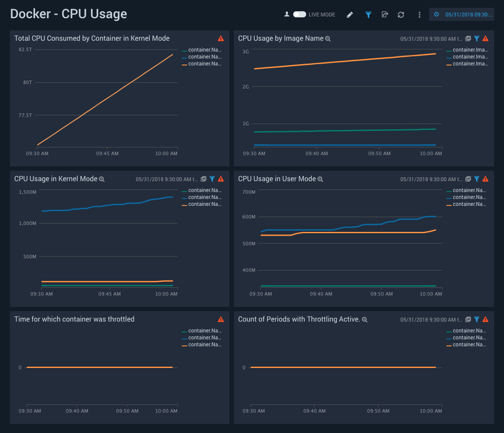Open the three-dot overflow menu in the toolbar
504x433 pixels.
[419, 14]
